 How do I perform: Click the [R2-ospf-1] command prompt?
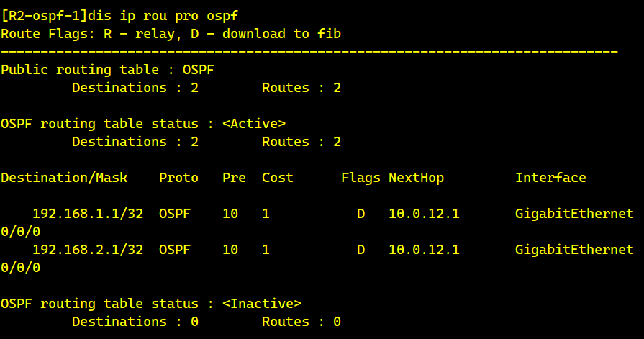(42, 16)
